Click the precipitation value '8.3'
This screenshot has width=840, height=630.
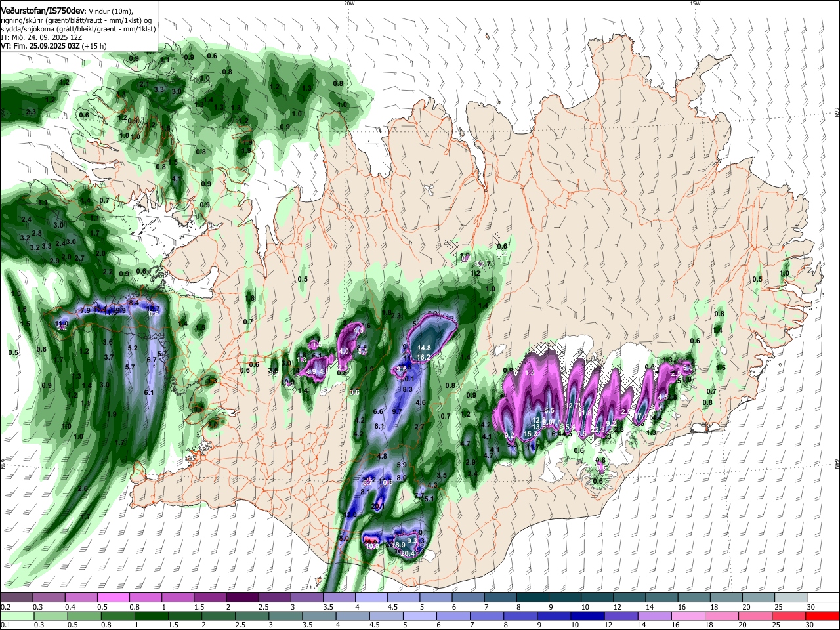tap(408, 389)
